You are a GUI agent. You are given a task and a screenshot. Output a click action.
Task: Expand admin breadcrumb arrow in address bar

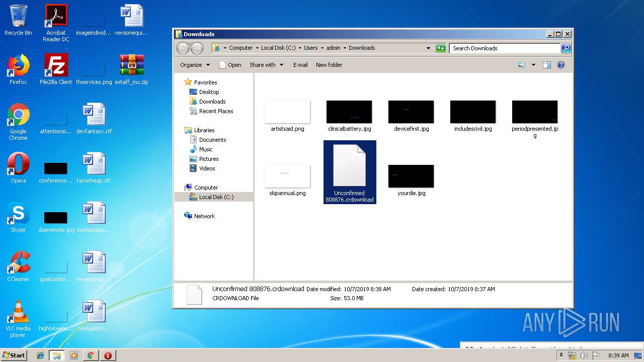click(x=345, y=48)
